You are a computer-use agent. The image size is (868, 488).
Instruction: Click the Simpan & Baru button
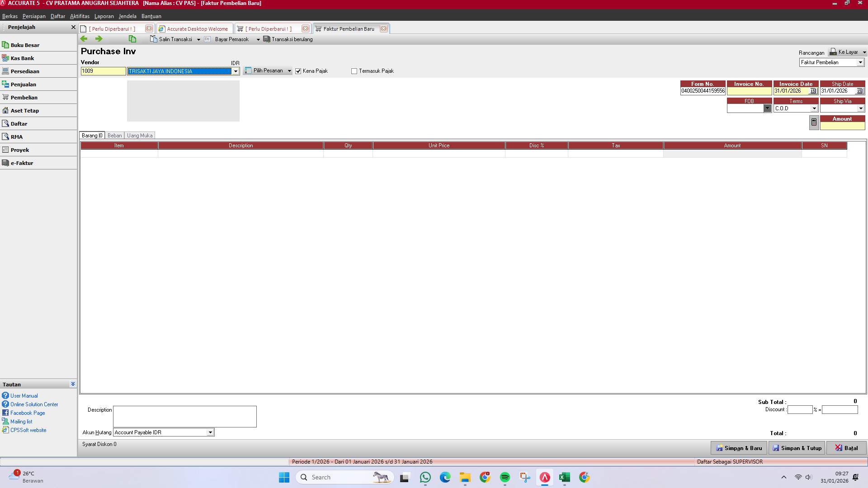[739, 448]
